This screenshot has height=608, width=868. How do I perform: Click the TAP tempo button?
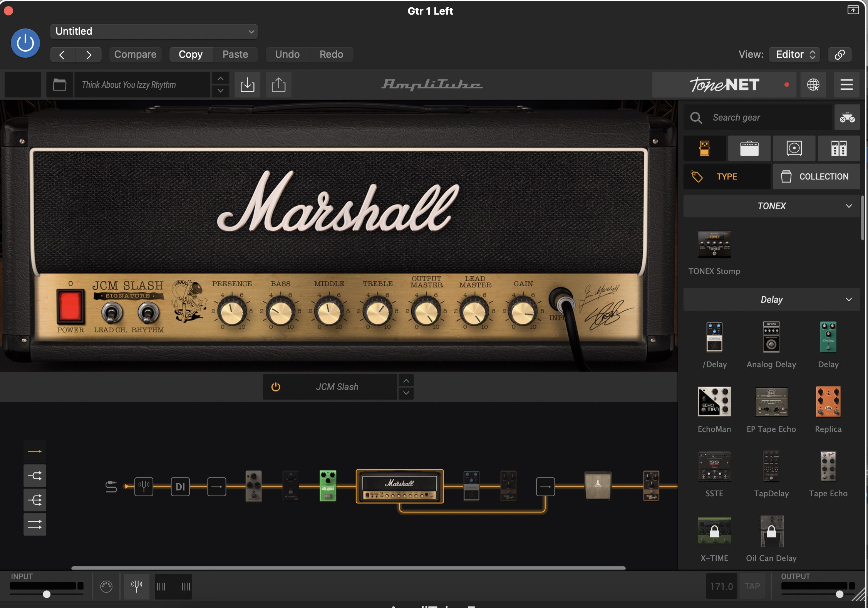click(x=752, y=586)
